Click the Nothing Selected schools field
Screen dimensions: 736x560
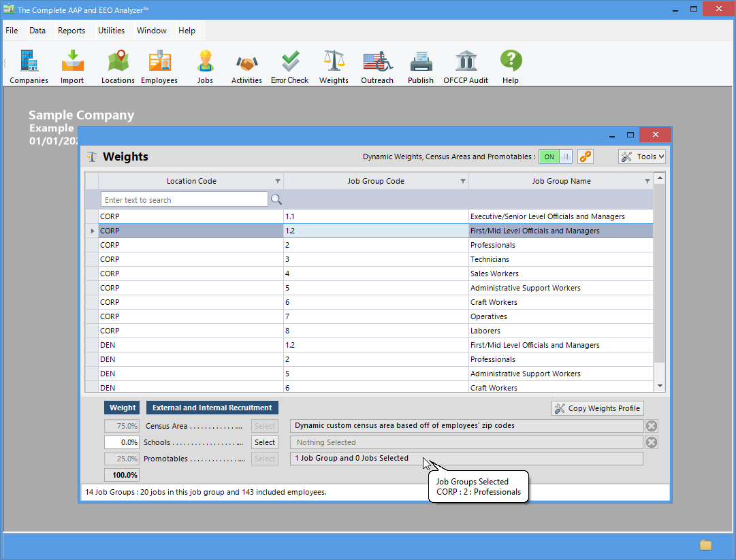pyautogui.click(x=466, y=442)
